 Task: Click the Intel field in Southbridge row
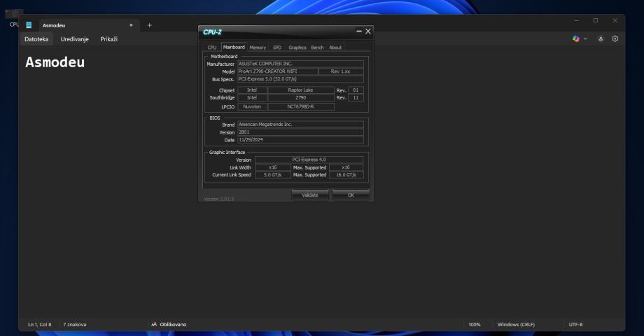252,98
